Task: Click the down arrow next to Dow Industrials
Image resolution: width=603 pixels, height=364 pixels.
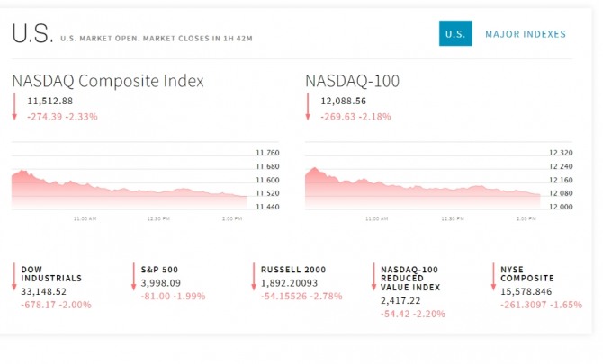Action: (14, 277)
